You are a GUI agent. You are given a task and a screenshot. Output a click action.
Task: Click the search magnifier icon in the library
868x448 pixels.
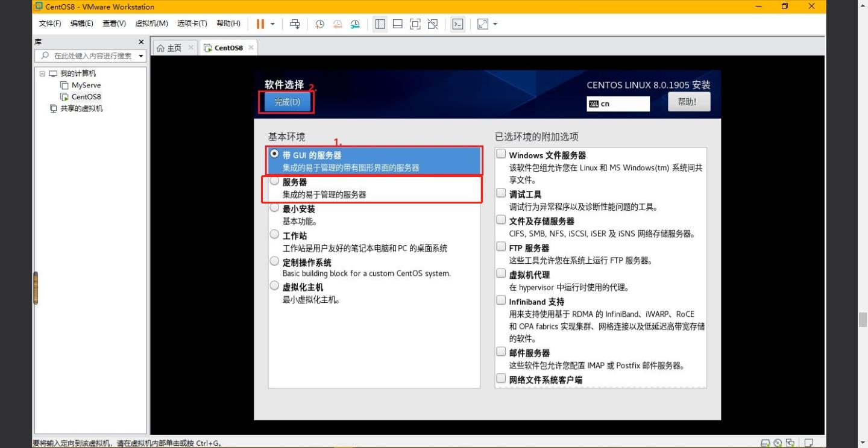point(45,55)
